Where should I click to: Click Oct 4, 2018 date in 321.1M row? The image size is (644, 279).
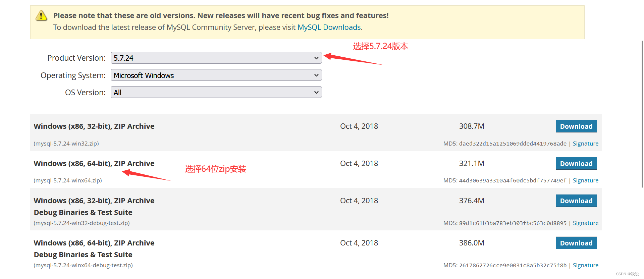point(359,163)
